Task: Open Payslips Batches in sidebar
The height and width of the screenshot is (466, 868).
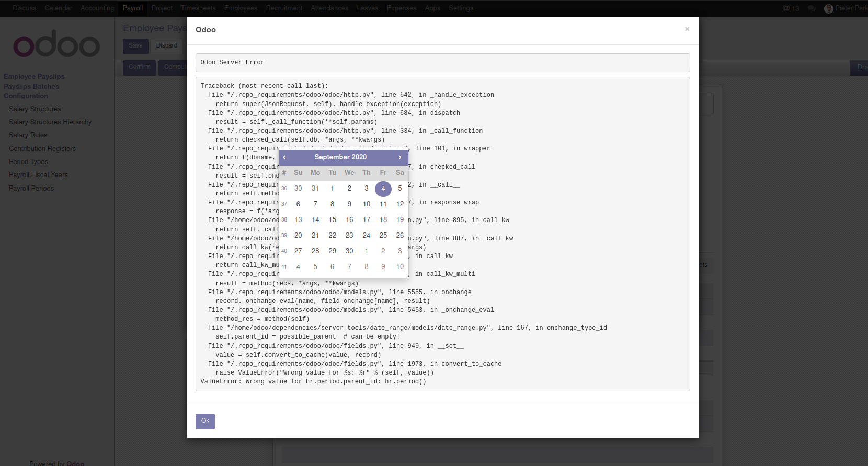Action: (31, 87)
